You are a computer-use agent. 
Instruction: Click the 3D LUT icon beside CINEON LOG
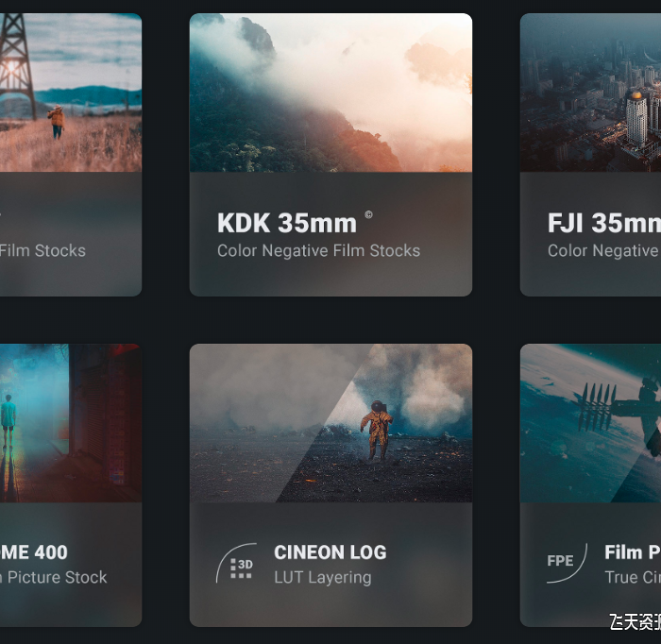pyautogui.click(x=236, y=564)
